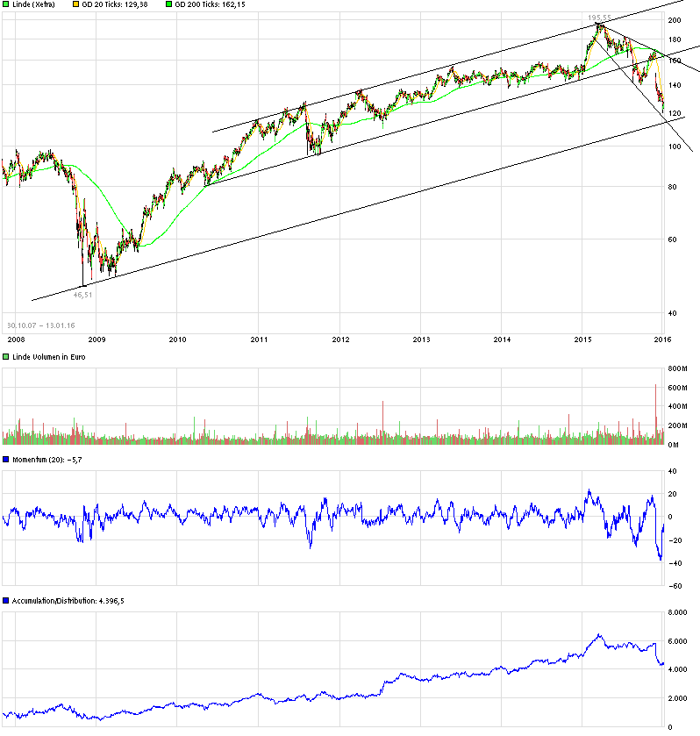Screen dimensions: 700x736
Task: Select the 'GD 20 Ticks: 129,38' label
Action: point(115,4)
